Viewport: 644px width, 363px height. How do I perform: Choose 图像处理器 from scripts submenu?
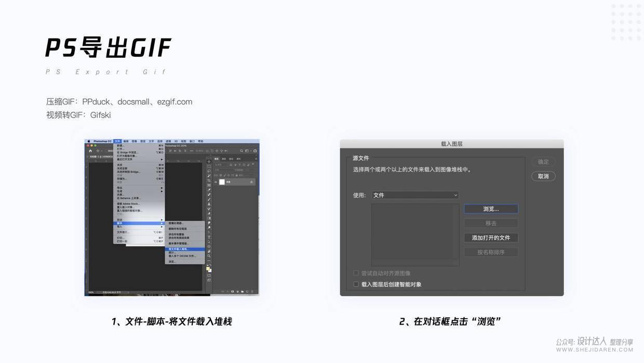(185, 223)
